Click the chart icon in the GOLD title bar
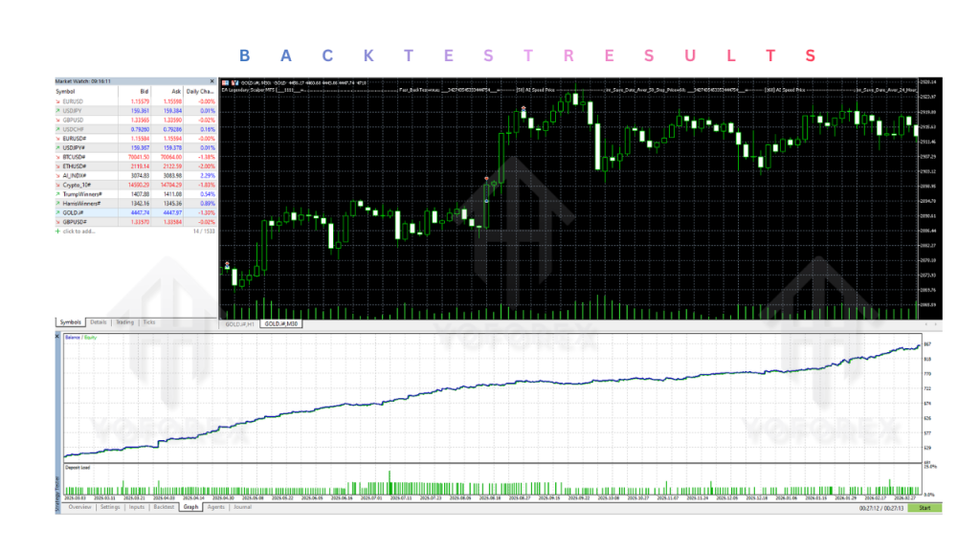 click(234, 82)
